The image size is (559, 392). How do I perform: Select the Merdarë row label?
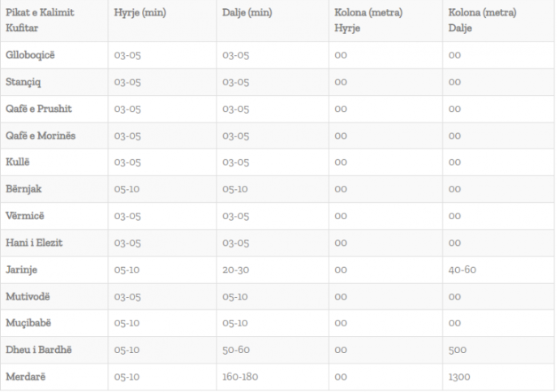27,377
